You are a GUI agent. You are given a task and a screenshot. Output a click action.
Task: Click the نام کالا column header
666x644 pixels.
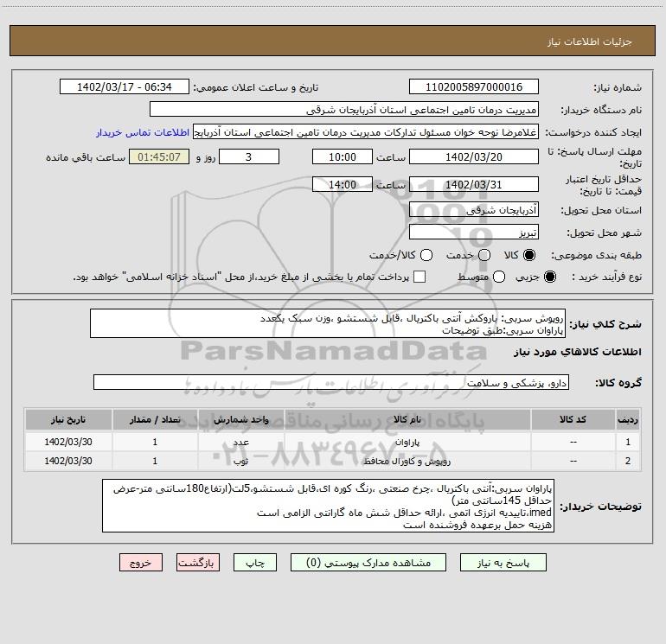407,420
